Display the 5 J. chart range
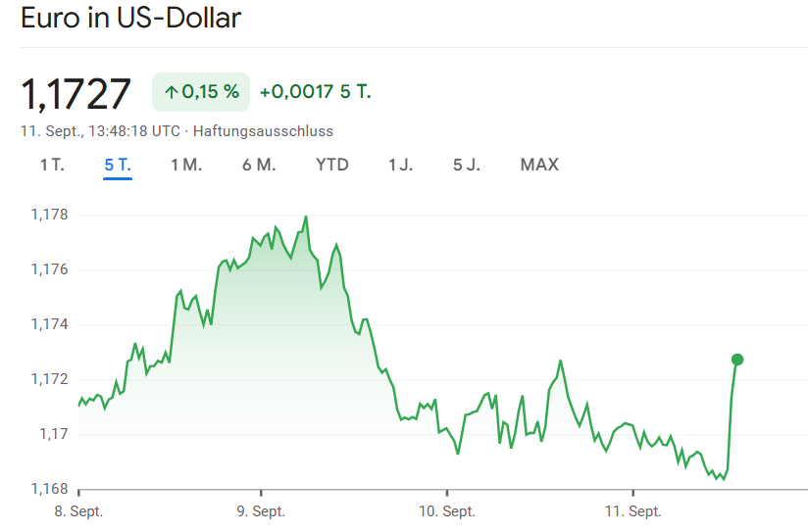The width and height of the screenshot is (808, 532). [467, 165]
